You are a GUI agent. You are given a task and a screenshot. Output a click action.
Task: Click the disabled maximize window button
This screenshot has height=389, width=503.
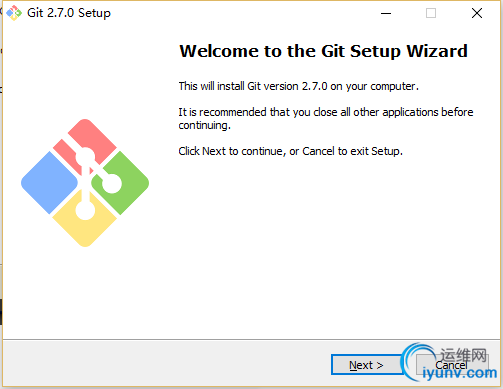tap(431, 13)
